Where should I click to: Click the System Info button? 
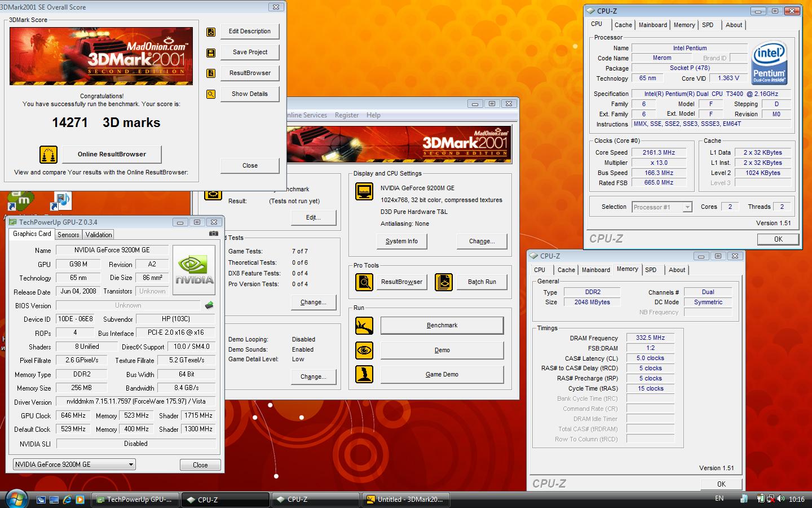(401, 242)
